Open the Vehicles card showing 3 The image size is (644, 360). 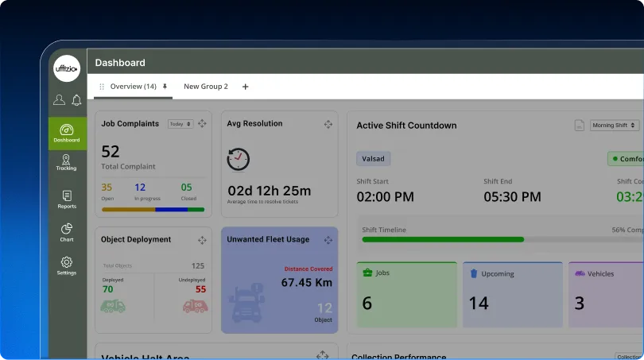click(x=606, y=295)
